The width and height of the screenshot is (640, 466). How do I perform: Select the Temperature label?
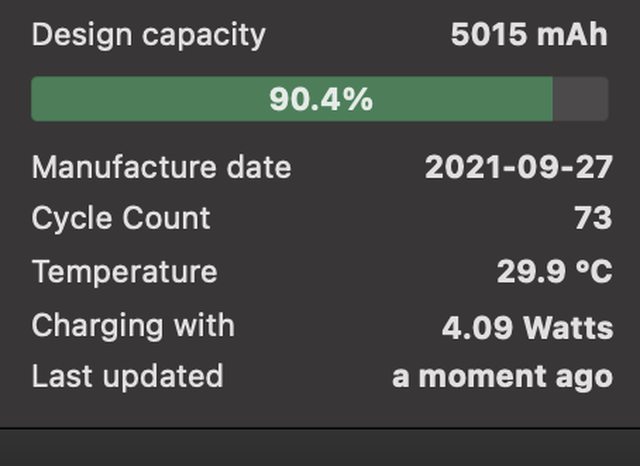click(124, 272)
